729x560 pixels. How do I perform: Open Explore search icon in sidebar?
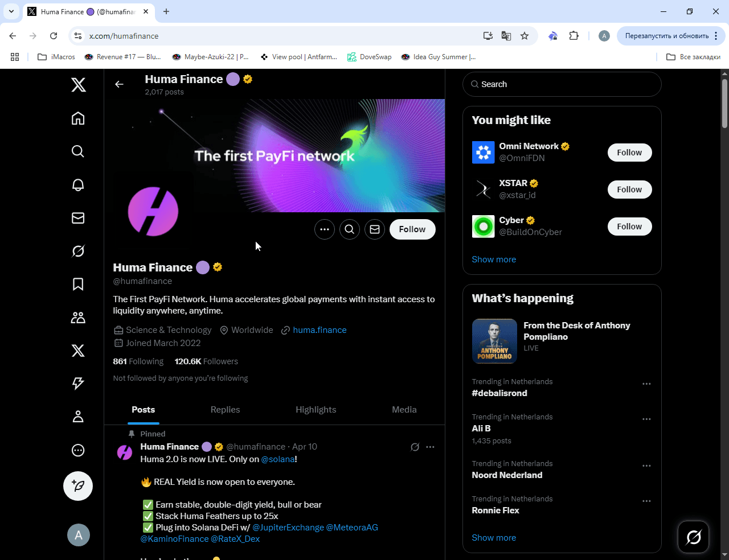(78, 151)
